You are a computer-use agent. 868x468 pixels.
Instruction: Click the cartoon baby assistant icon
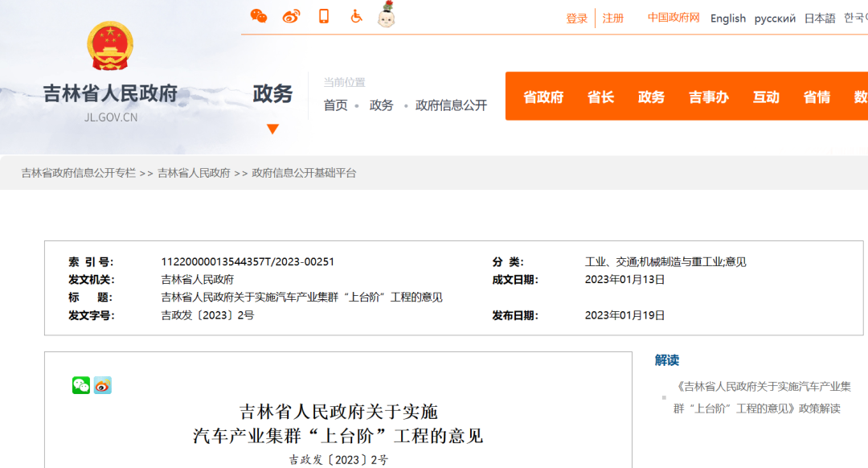pos(387,14)
